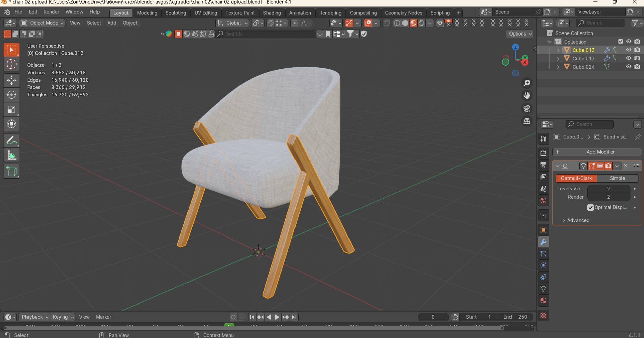The image size is (644, 338).
Task: Open the Output properties tab
Action: click(543, 165)
